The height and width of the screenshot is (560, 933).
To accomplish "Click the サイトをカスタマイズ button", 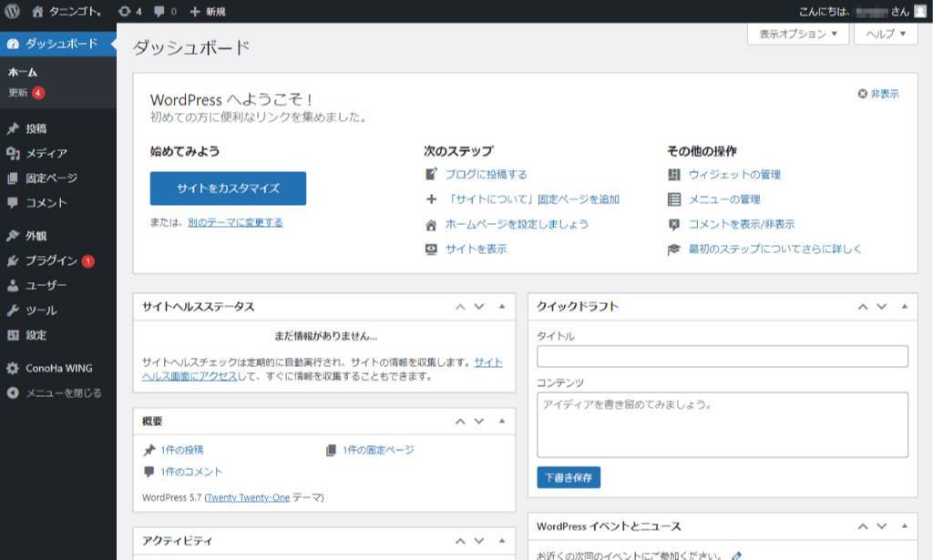I will tap(228, 188).
